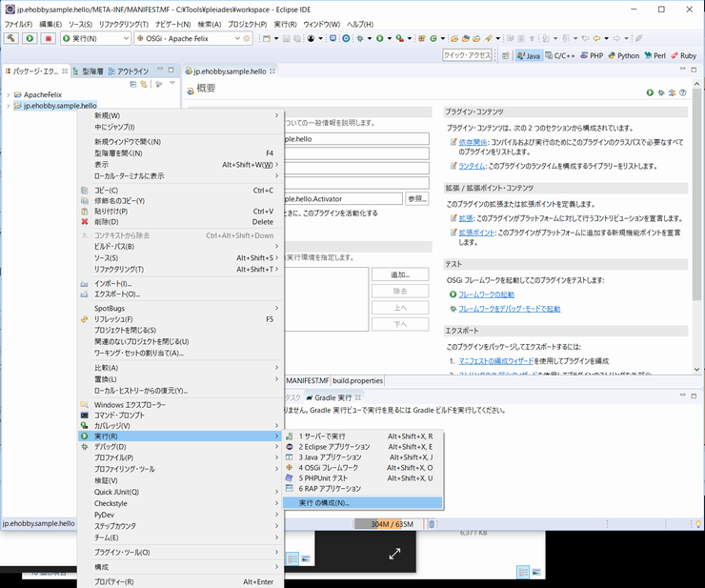Expand the ApacheFelix project tree node

point(8,95)
